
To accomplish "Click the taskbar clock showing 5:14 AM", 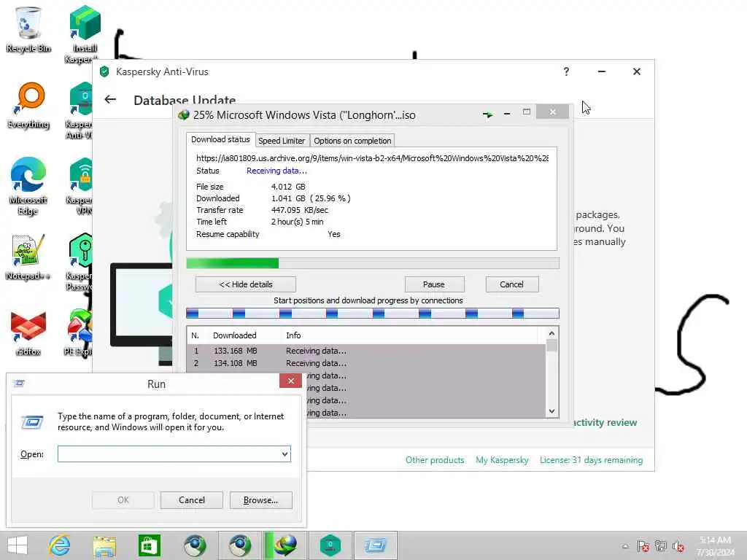I will pyautogui.click(x=715, y=545).
